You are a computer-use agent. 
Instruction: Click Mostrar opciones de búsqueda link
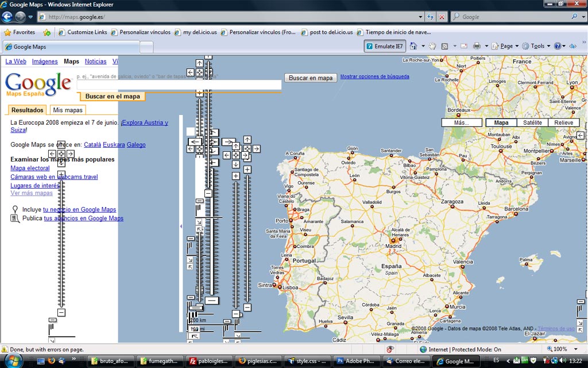[374, 76]
